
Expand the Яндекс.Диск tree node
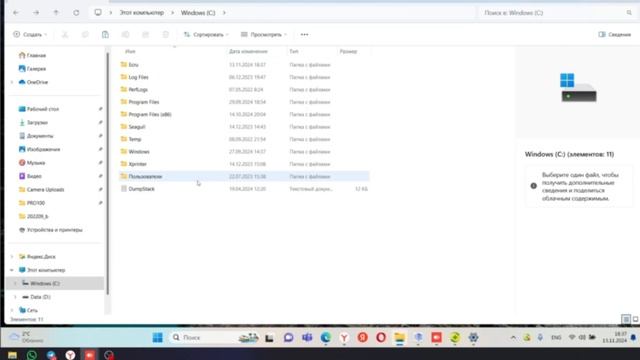12,257
